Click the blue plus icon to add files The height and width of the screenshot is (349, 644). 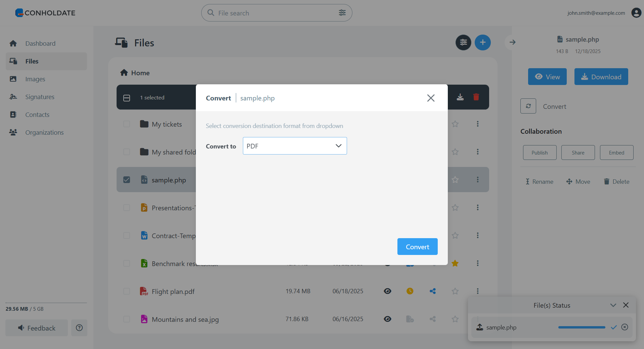tap(482, 42)
